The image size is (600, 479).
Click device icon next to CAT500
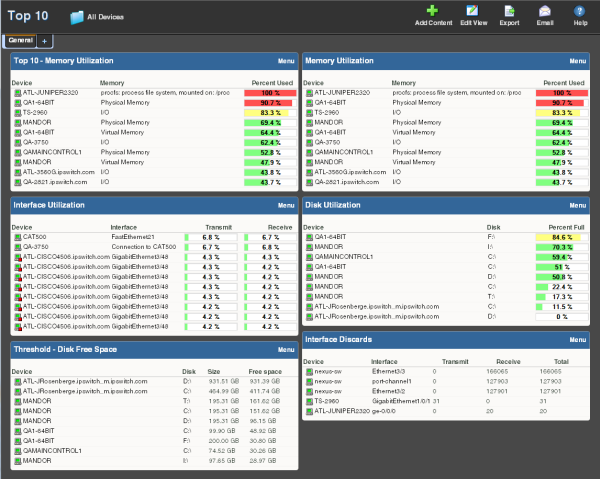click(x=18, y=237)
